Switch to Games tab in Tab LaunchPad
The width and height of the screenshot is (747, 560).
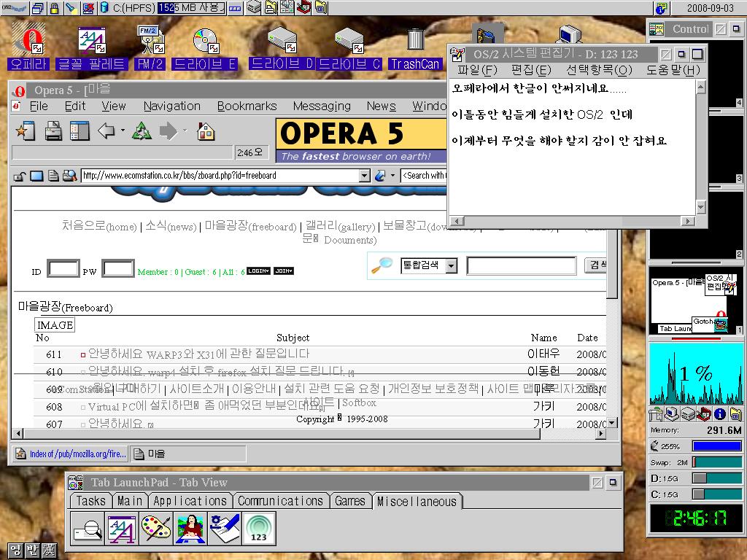[x=350, y=501]
